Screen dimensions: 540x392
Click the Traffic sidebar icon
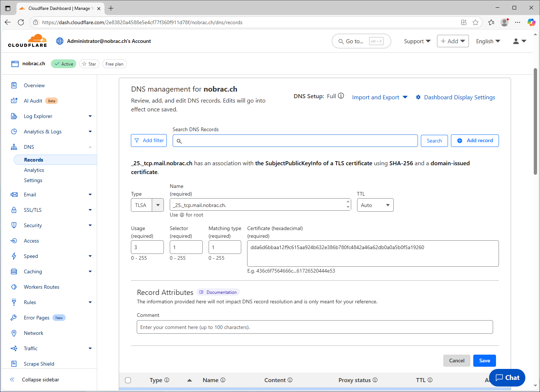pyautogui.click(x=14, y=348)
